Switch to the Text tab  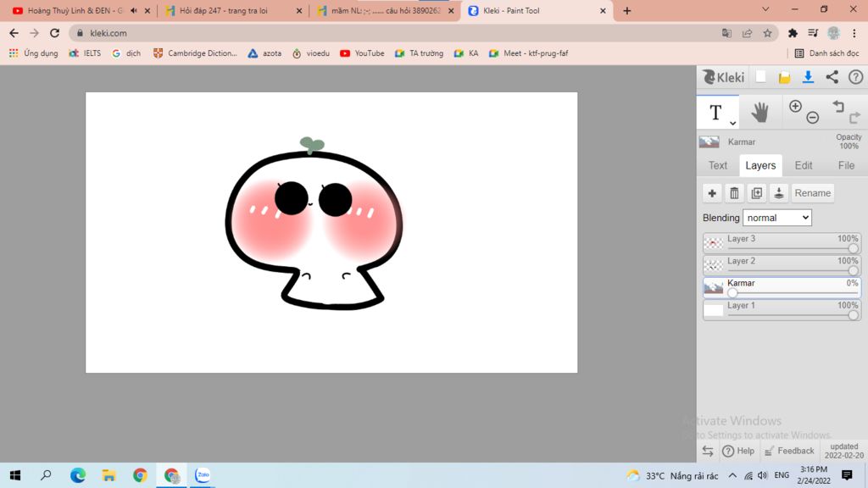click(718, 165)
